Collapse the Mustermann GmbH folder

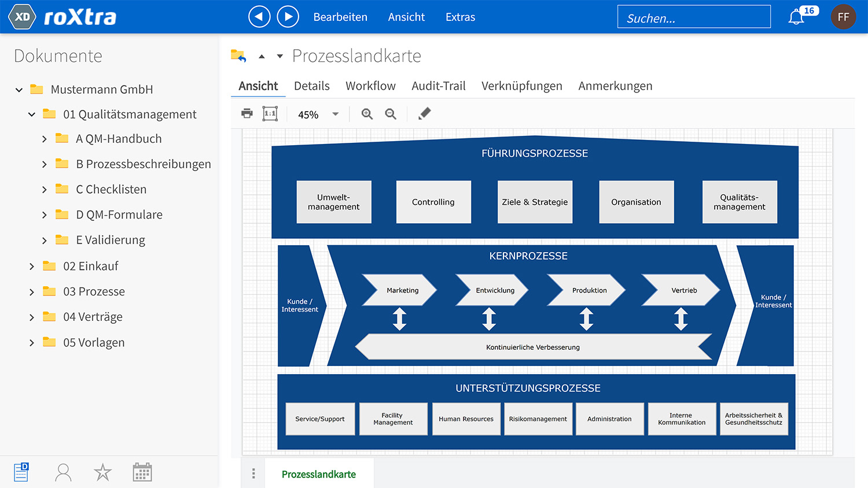coord(19,90)
